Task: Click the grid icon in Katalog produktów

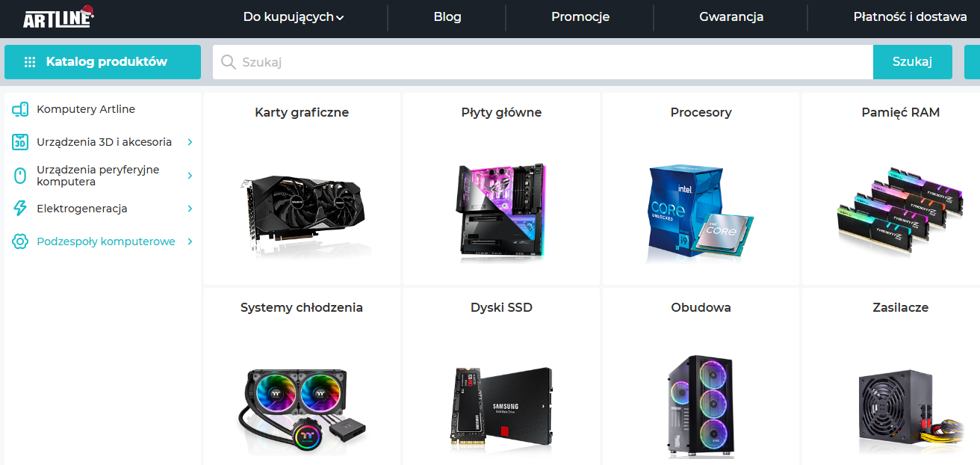Action: coord(30,62)
